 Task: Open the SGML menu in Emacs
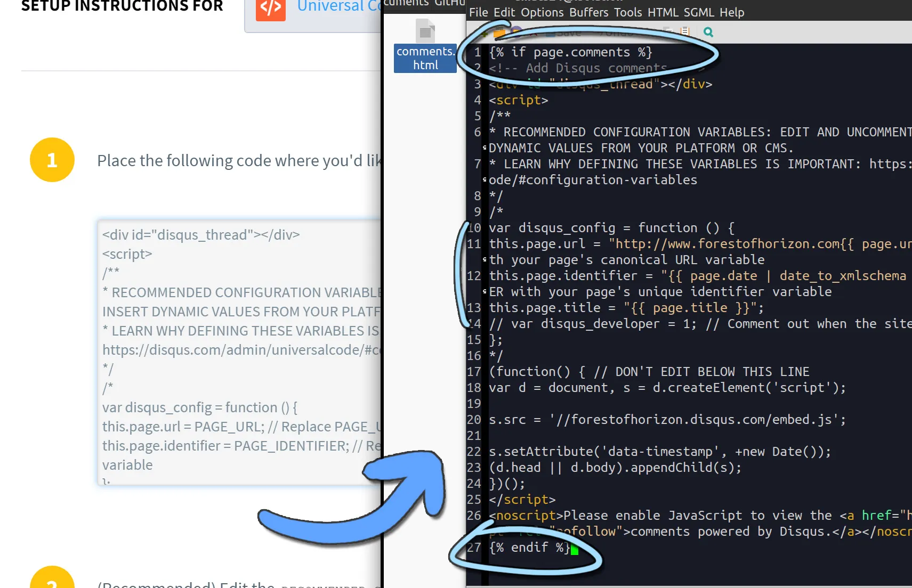pos(699,12)
